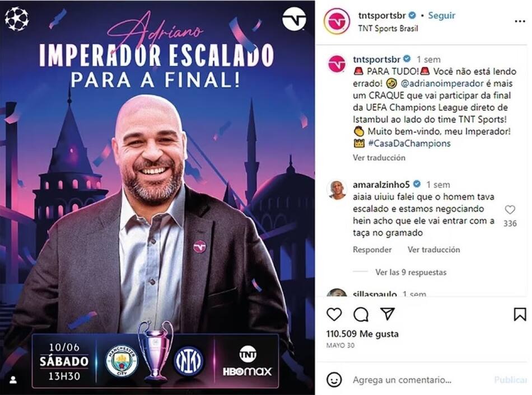Image resolution: width=532 pixels, height=395 pixels.
Task: Like the post with the heart icon
Action: click(334, 314)
